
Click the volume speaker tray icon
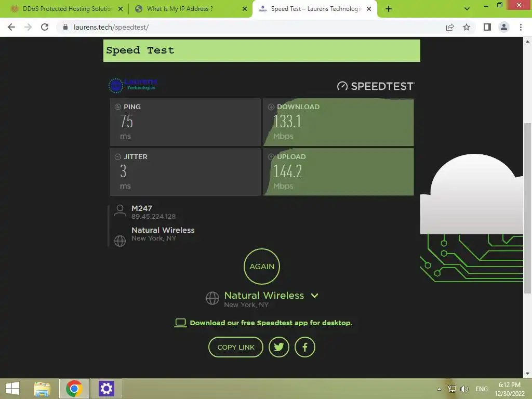point(464,389)
